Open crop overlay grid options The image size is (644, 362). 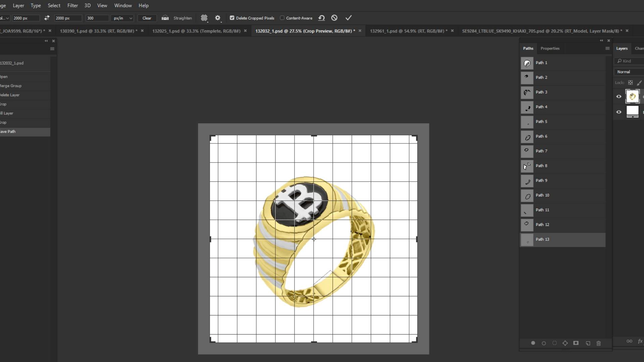(x=204, y=18)
